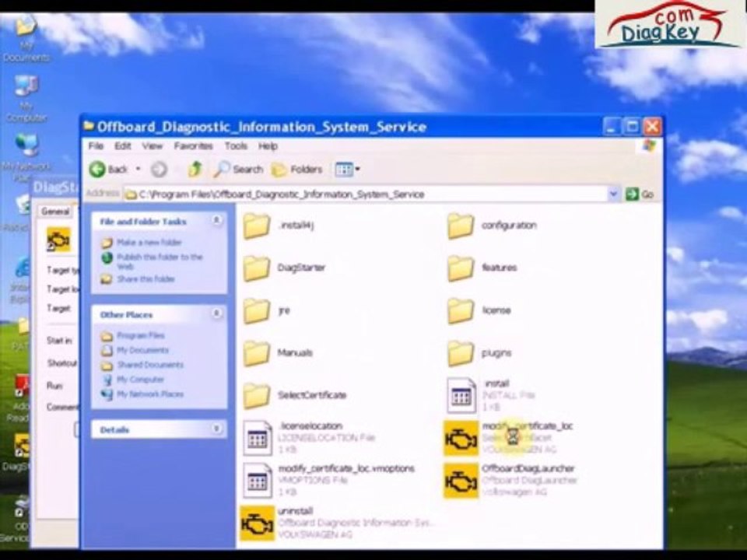This screenshot has height=560, width=747.
Task: Click the DiagStarter engine icon in Properties dialog
Action: (x=58, y=239)
